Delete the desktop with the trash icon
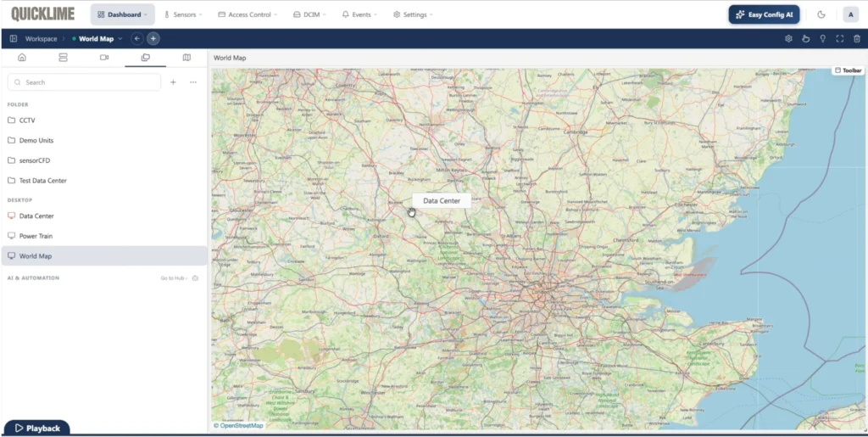868x437 pixels. click(857, 39)
